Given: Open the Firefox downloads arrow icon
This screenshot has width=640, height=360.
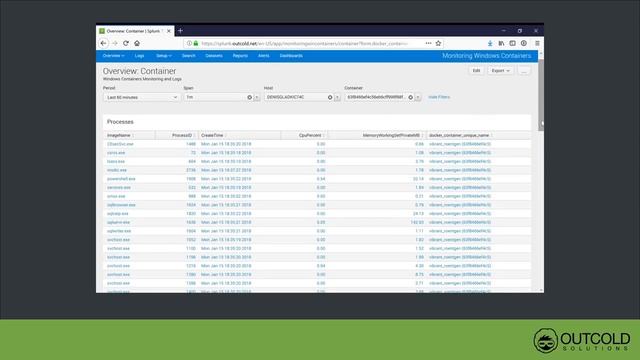Looking at the screenshot, I should pos(490,43).
